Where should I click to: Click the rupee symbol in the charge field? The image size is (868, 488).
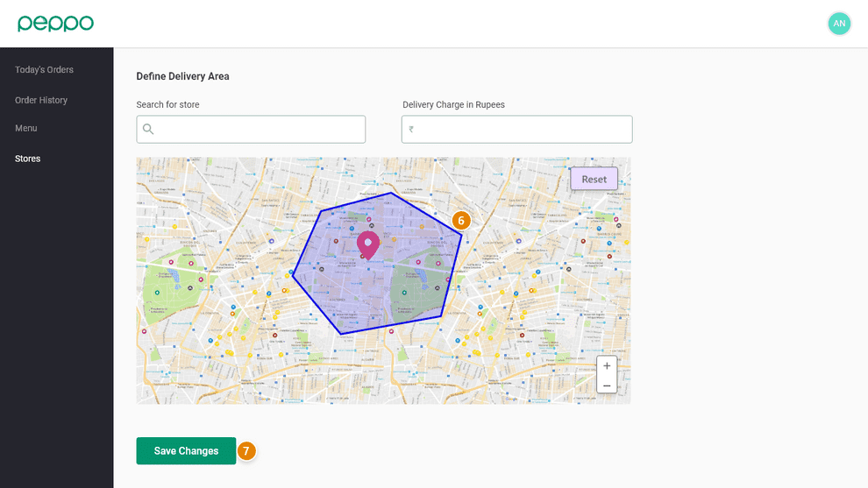click(x=411, y=130)
